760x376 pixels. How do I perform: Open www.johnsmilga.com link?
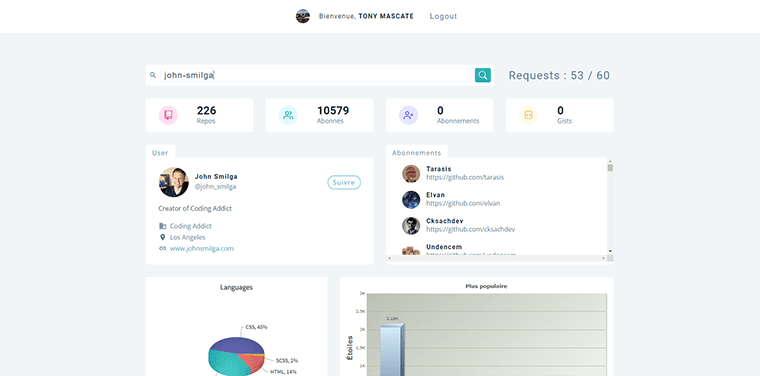(x=202, y=249)
